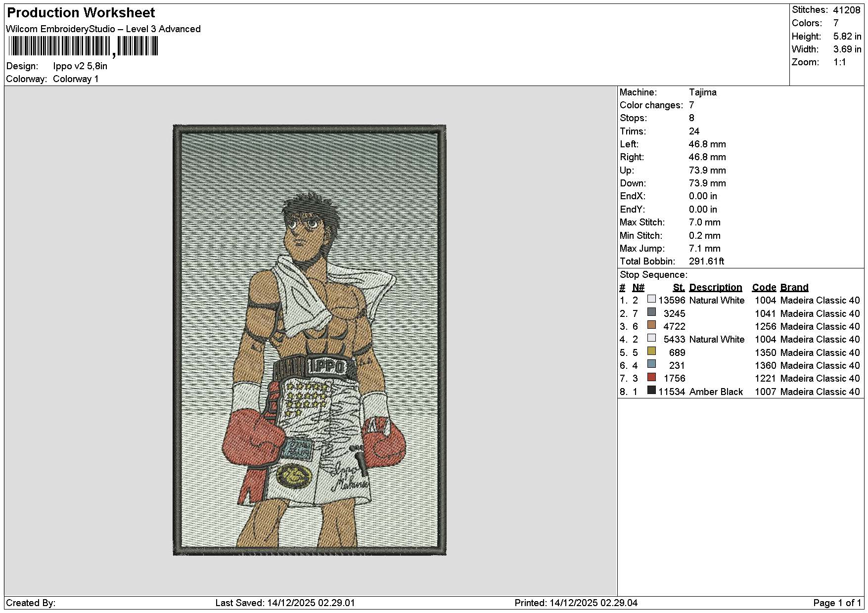Select the Amber Black swatch in stop 8

click(651, 390)
